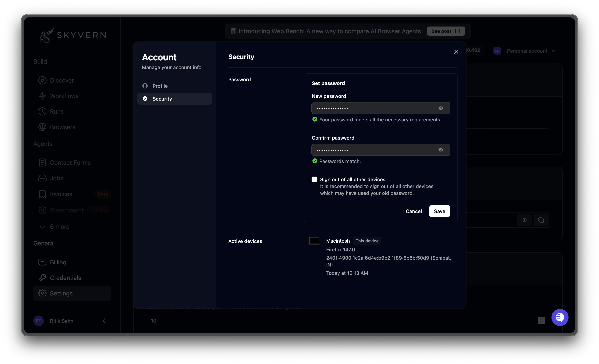The height and width of the screenshot is (364, 599).
Task: Click the Billing card icon
Action: click(42, 262)
